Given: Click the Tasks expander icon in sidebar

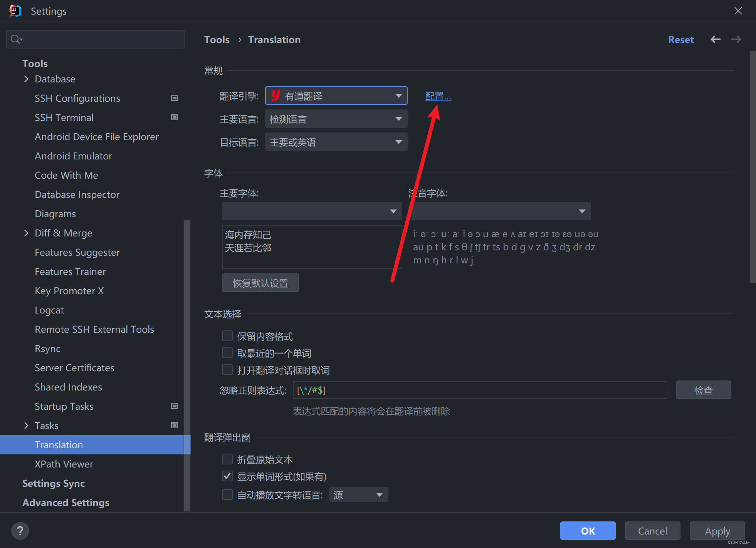Looking at the screenshot, I should (26, 426).
